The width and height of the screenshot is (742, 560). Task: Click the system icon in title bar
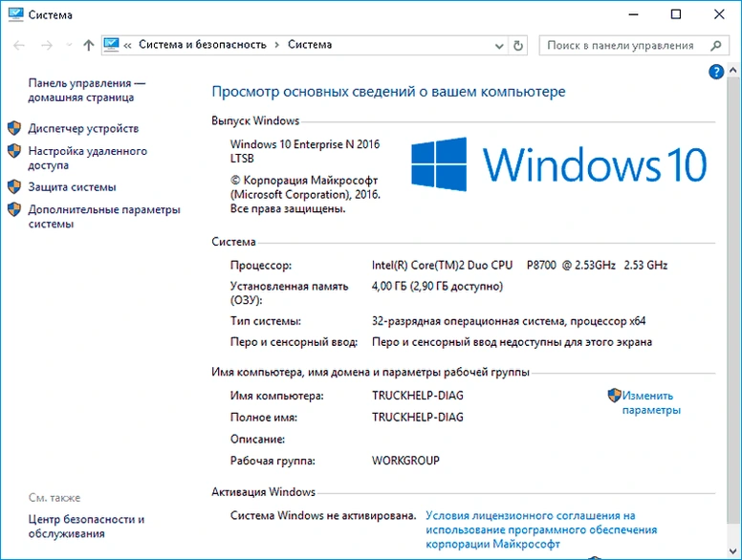click(15, 14)
